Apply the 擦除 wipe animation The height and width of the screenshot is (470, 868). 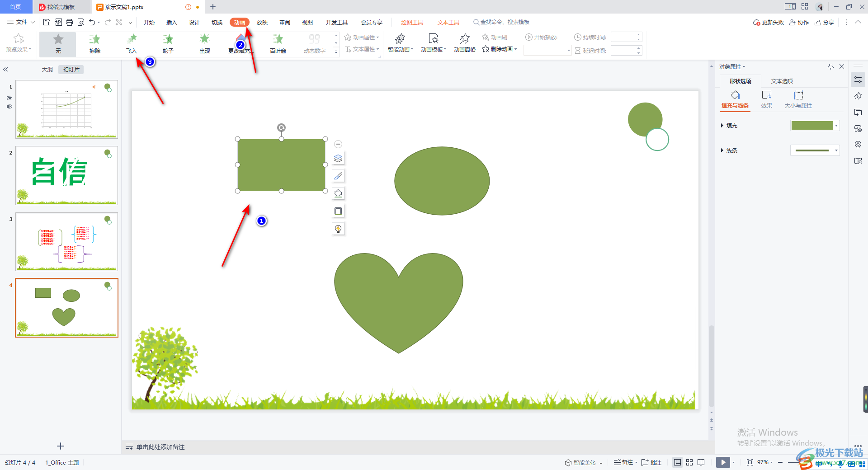pos(94,44)
